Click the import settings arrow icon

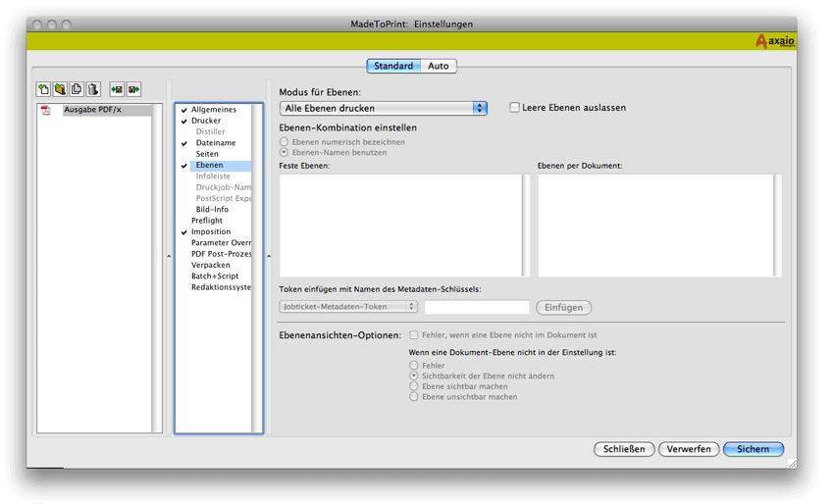tap(117, 89)
